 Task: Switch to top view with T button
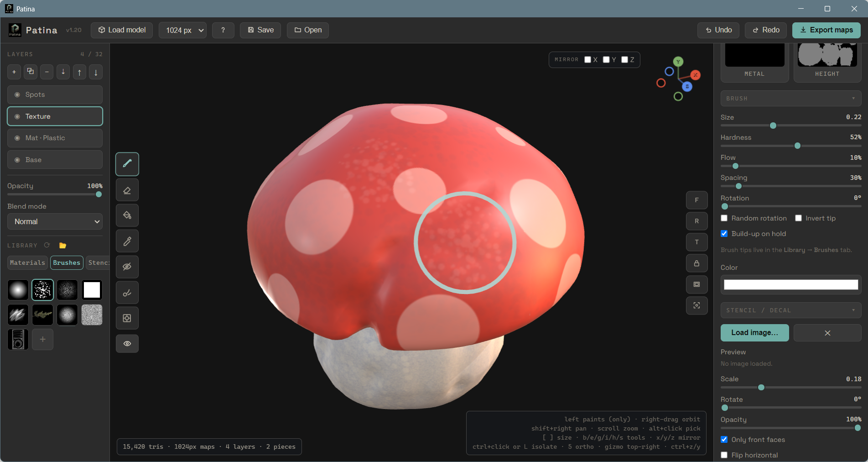coord(696,242)
